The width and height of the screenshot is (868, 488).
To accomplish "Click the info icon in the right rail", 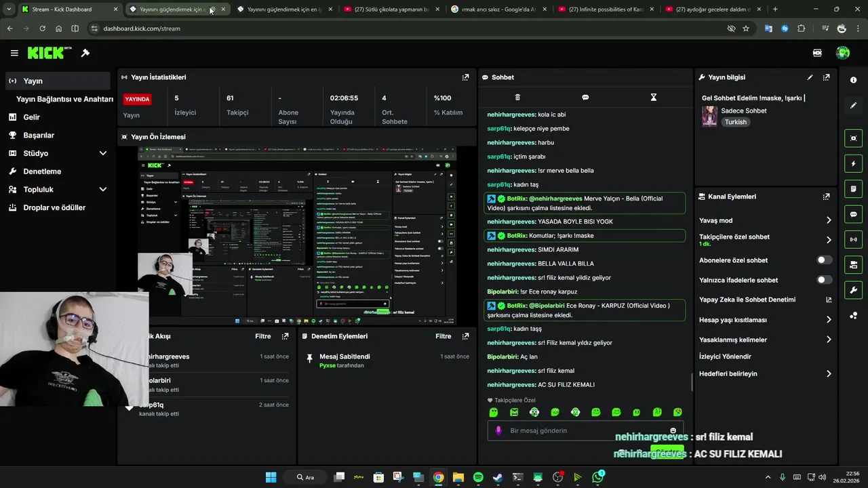I will (853, 80).
